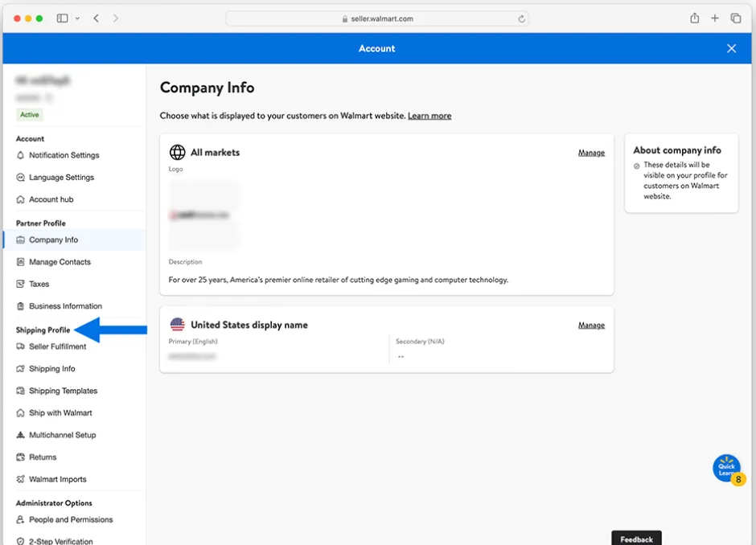Click the Multichannel Setup icon
This screenshot has height=545, width=756.
tap(20, 435)
